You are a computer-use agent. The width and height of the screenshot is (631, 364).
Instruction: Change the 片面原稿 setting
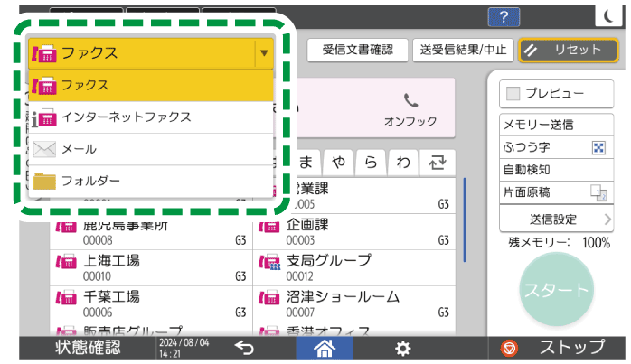[x=556, y=192]
